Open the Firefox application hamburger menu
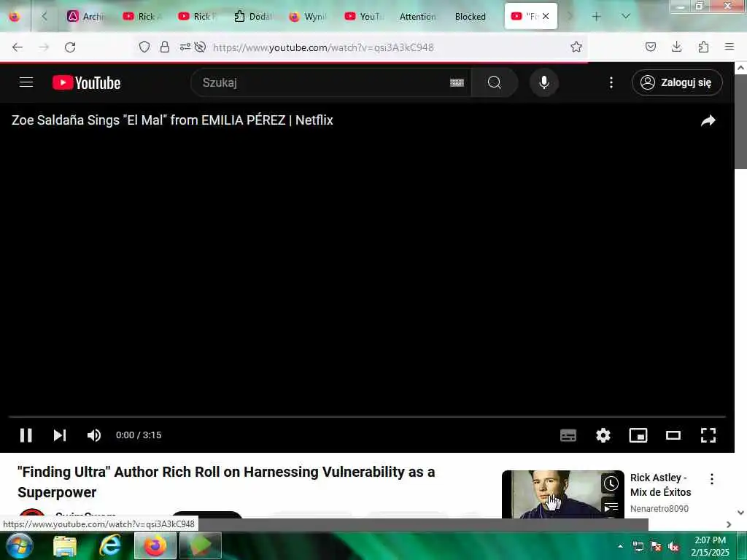The image size is (747, 560). pyautogui.click(x=729, y=47)
